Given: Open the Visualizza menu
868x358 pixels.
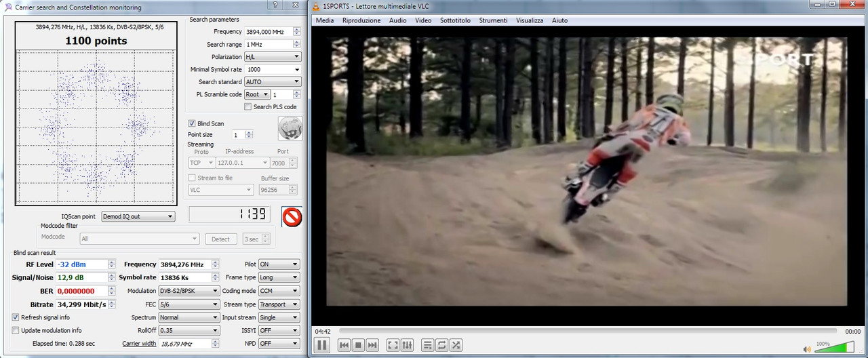Looking at the screenshot, I should pyautogui.click(x=530, y=20).
